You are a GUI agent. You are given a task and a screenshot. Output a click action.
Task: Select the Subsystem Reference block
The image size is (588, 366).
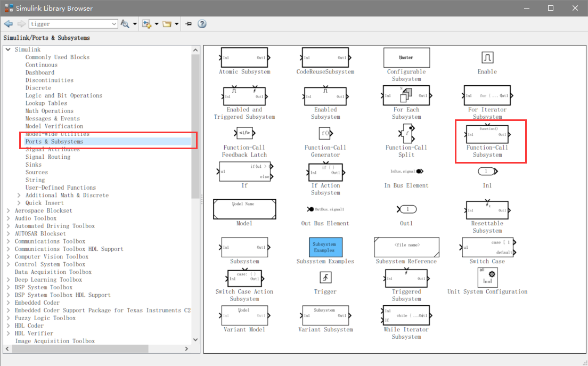[406, 247]
